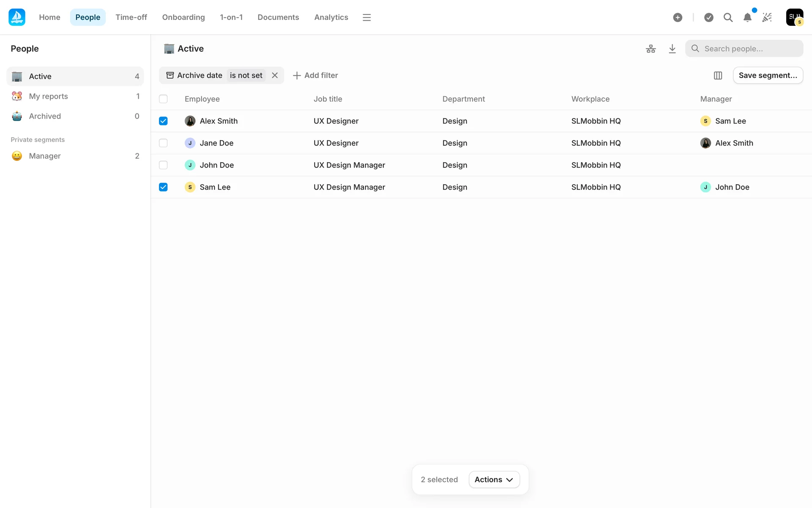Screen dimensions: 812x508
Task: Click the Save segment button
Action: (x=768, y=75)
